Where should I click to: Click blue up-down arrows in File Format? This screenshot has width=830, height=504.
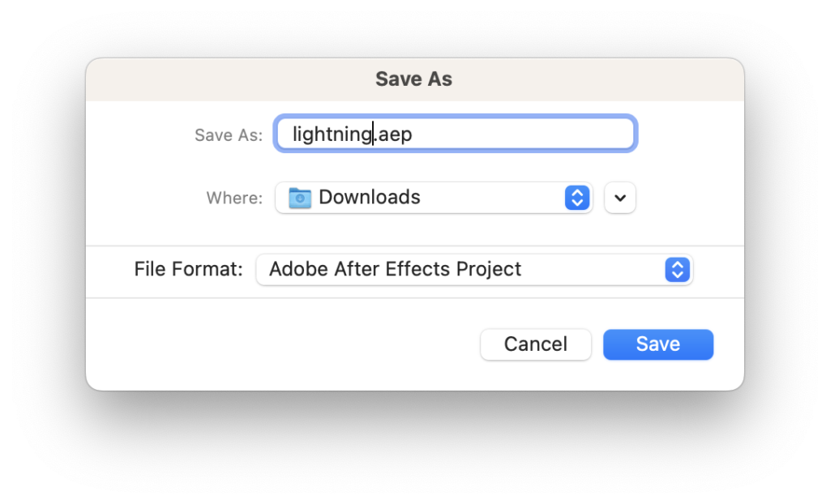coord(677,270)
